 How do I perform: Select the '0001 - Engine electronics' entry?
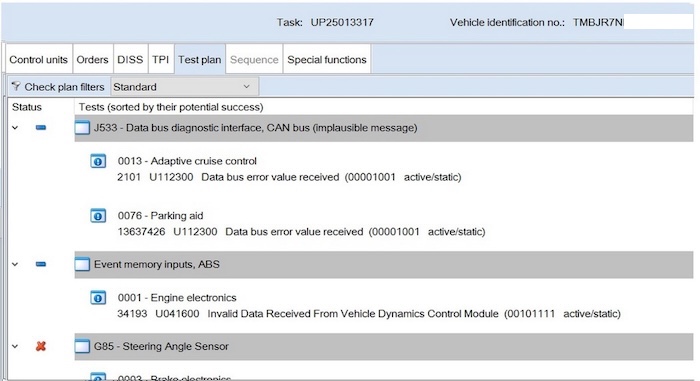point(177,297)
